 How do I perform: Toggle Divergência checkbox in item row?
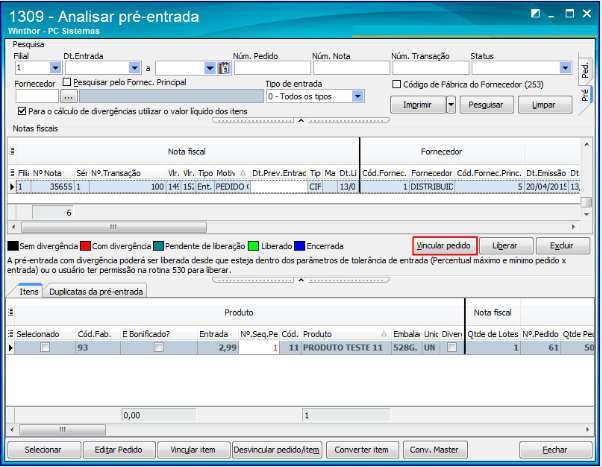click(452, 348)
